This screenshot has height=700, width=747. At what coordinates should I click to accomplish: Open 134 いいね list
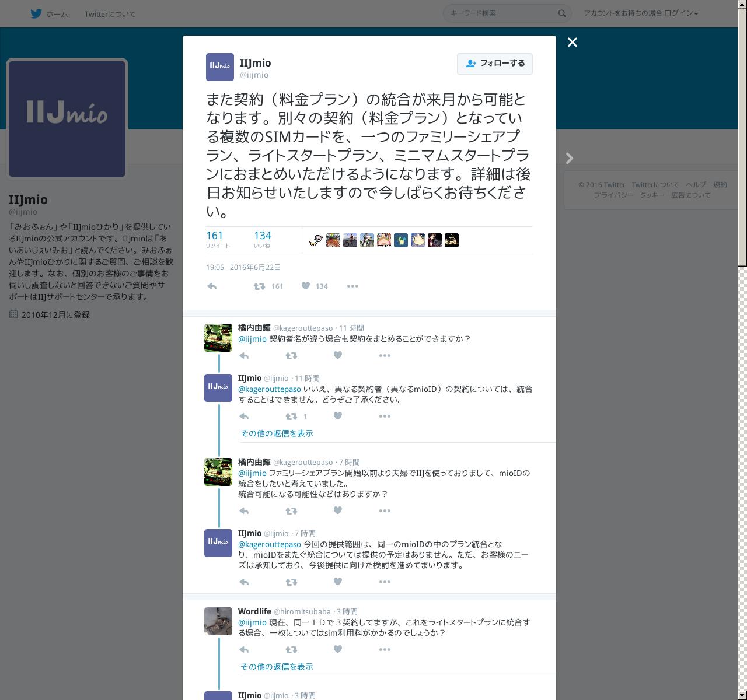point(263,239)
